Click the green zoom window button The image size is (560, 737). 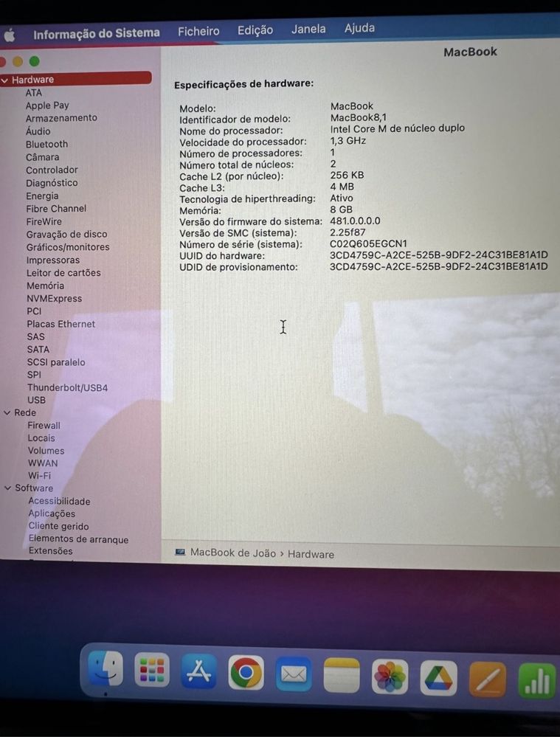[35, 61]
